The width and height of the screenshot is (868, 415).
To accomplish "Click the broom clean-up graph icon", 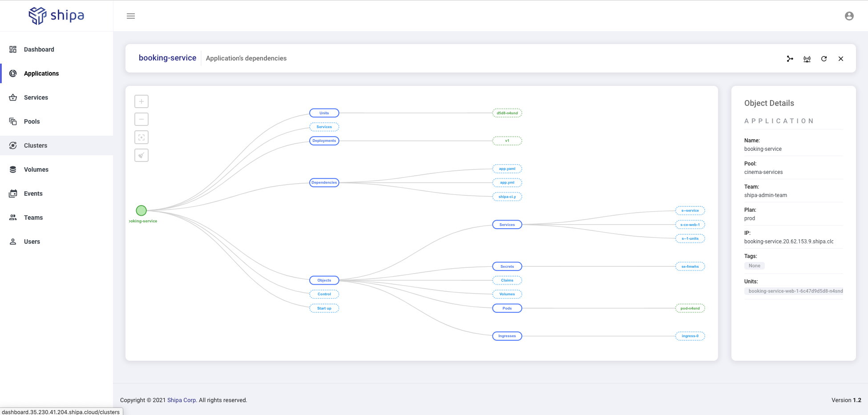I will click(141, 155).
